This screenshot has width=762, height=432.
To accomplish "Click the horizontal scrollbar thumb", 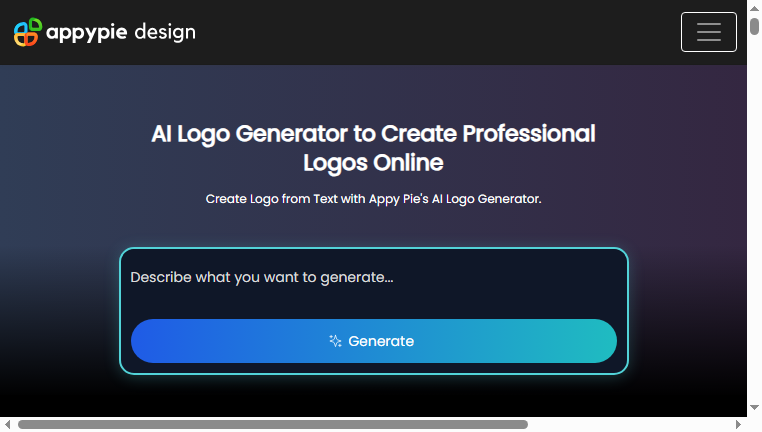I will (x=273, y=424).
